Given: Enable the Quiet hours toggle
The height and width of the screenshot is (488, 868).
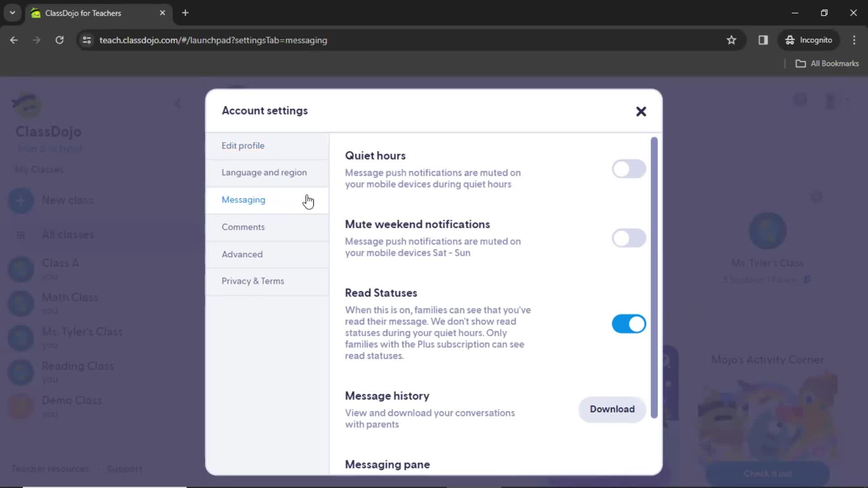Looking at the screenshot, I should (x=628, y=169).
